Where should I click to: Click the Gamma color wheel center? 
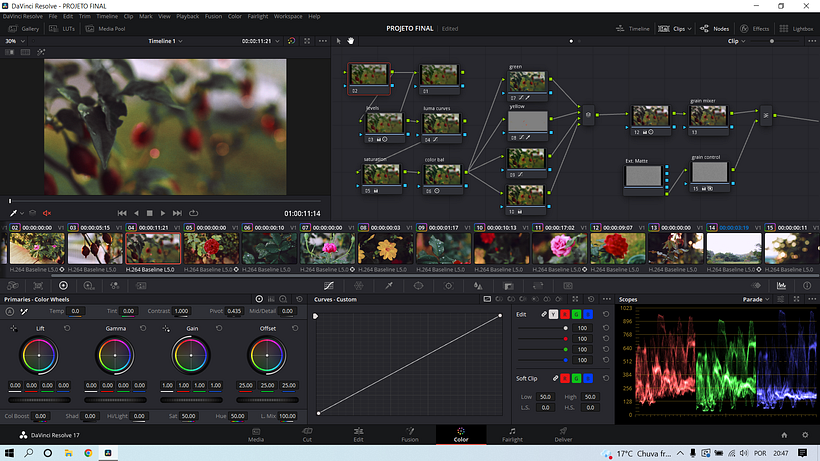115,355
